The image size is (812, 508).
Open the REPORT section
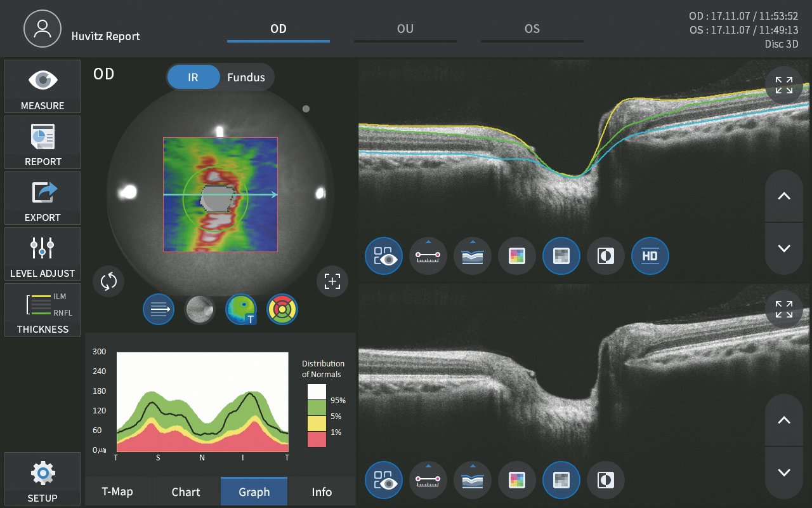[43, 142]
